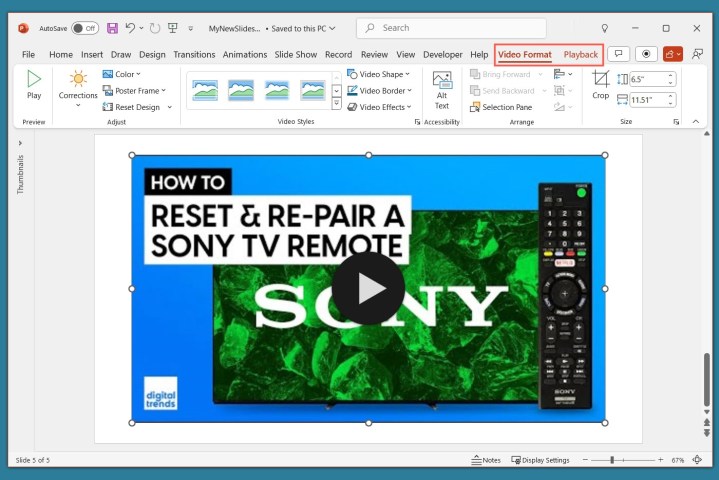Go to previous slide double arrow

[707, 422]
